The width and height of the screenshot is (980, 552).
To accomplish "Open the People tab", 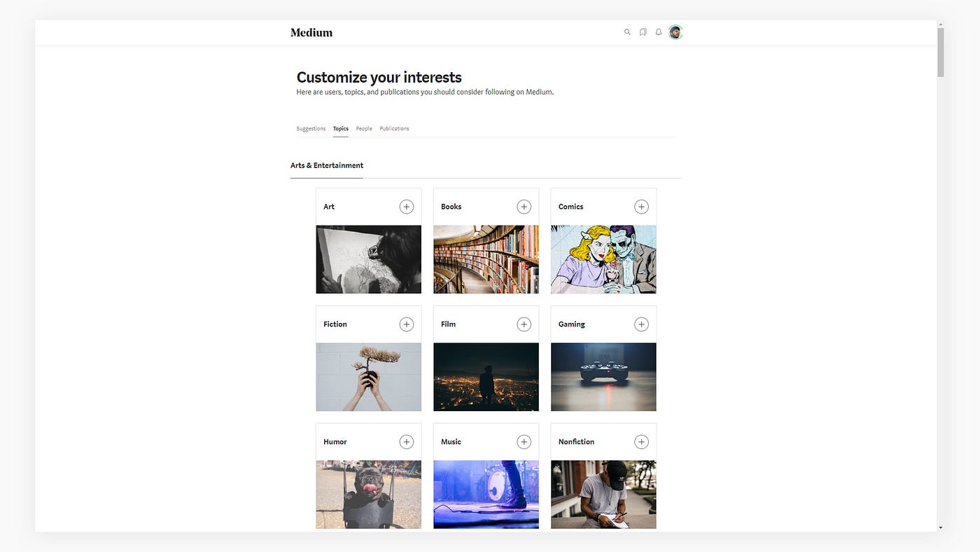I will 363,128.
